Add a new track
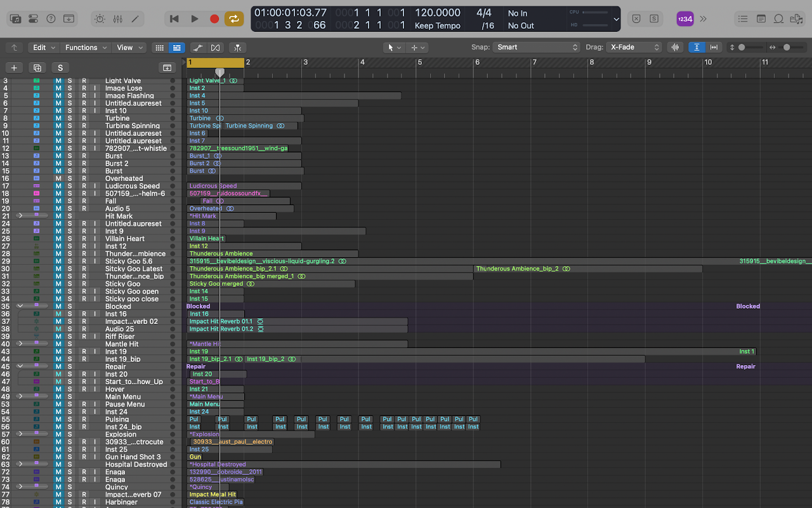 tap(14, 68)
